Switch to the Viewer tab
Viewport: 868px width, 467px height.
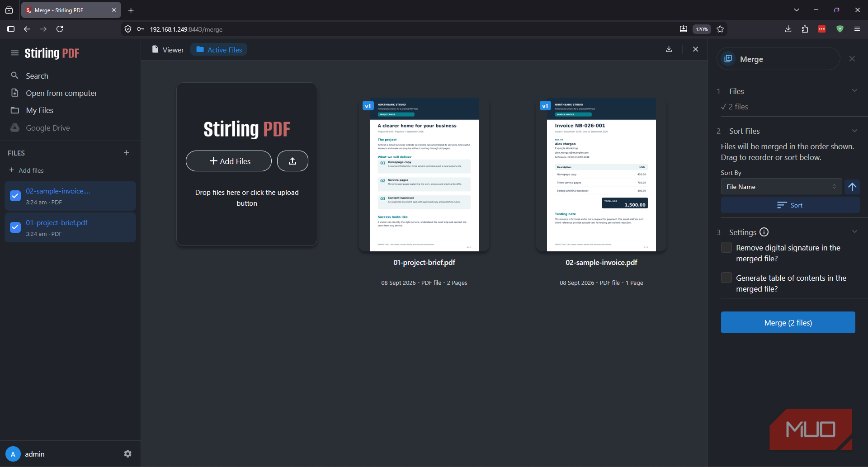click(168, 50)
